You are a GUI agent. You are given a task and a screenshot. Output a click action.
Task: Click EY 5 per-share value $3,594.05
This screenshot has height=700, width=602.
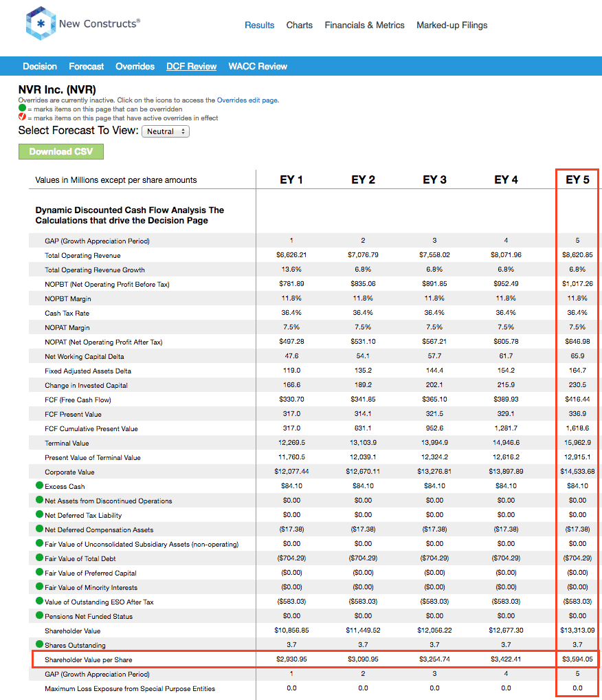tap(577, 659)
